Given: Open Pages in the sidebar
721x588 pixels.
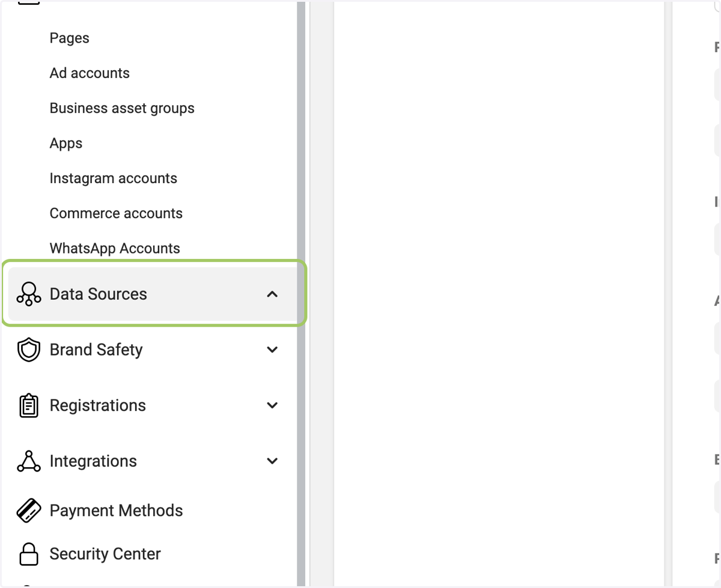Looking at the screenshot, I should tap(70, 38).
